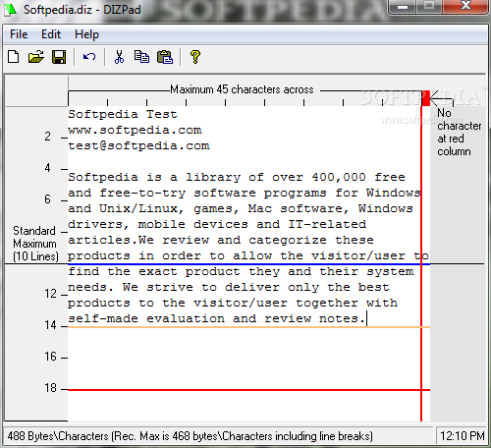The height and width of the screenshot is (448, 491).
Task: Click on 'www.softpedia.com' text line
Action: coord(135,130)
